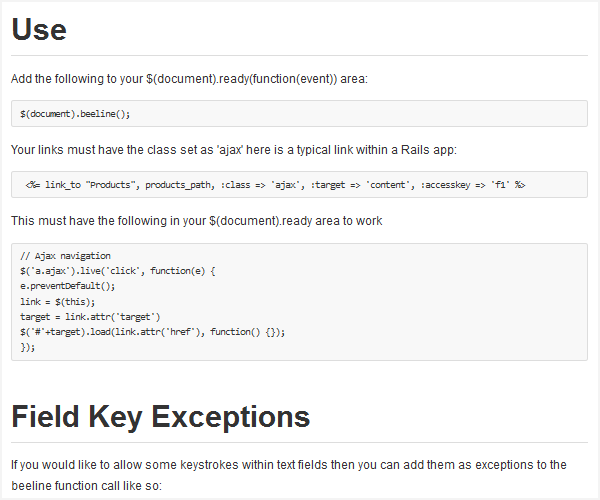Click the $('#'+target).load code line
This screenshot has width=600, height=500.
click(x=153, y=332)
